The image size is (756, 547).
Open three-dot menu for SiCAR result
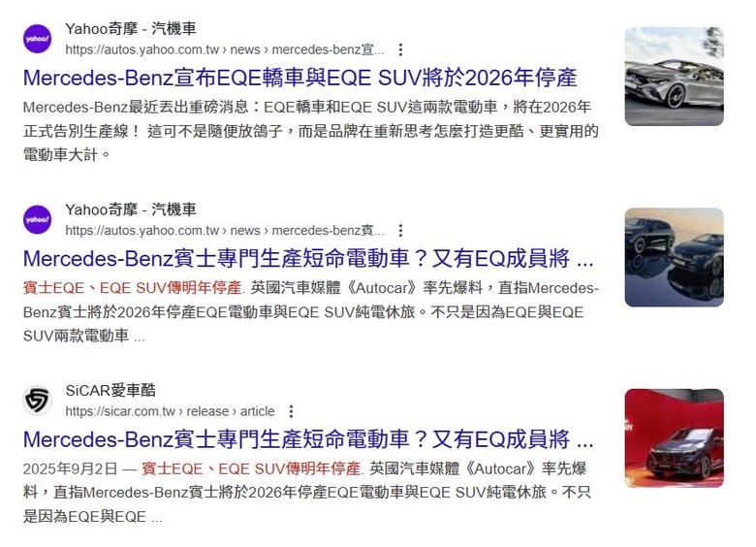(291, 411)
